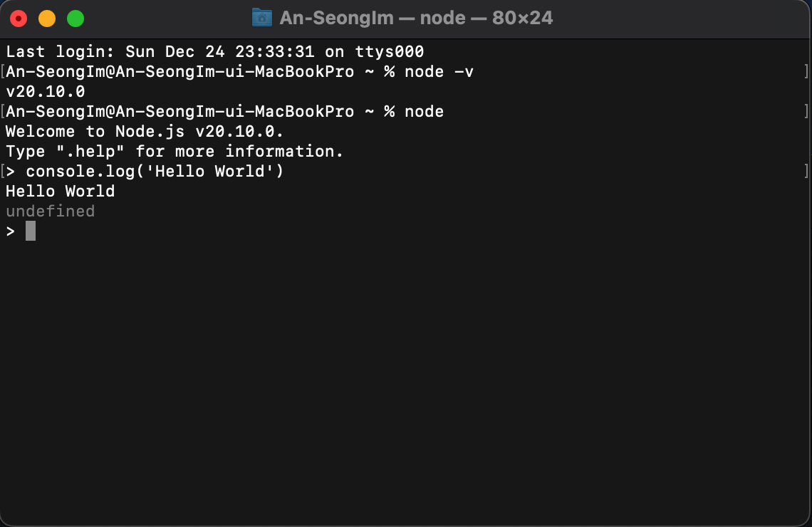Viewport: 812px width, 527px height.
Task: Click the empty terminal area below the prompt
Action: pyautogui.click(x=406, y=383)
